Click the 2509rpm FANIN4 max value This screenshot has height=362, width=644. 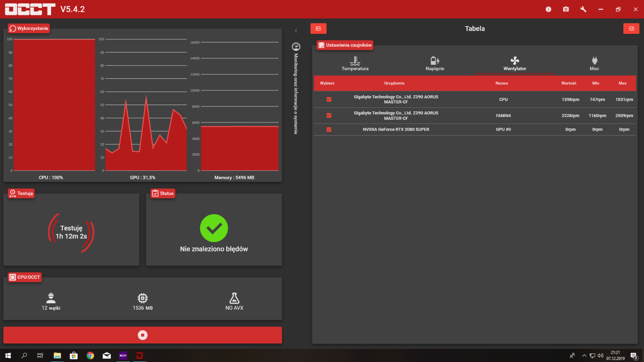(624, 115)
